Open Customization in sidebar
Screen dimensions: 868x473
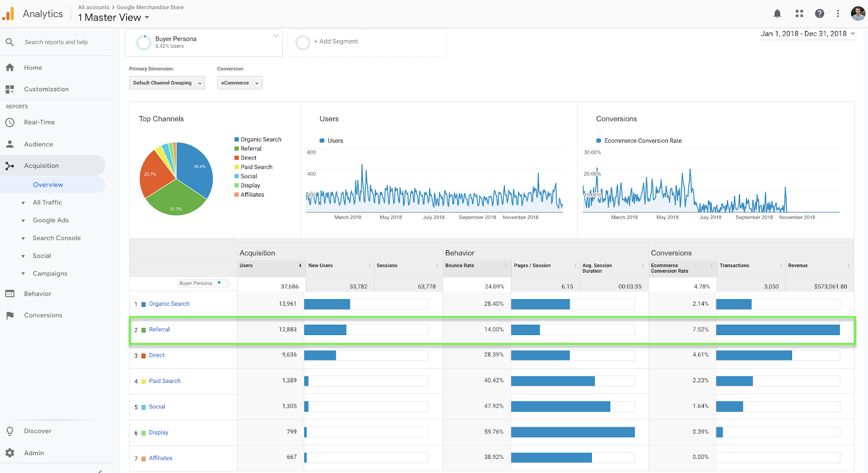(46, 89)
